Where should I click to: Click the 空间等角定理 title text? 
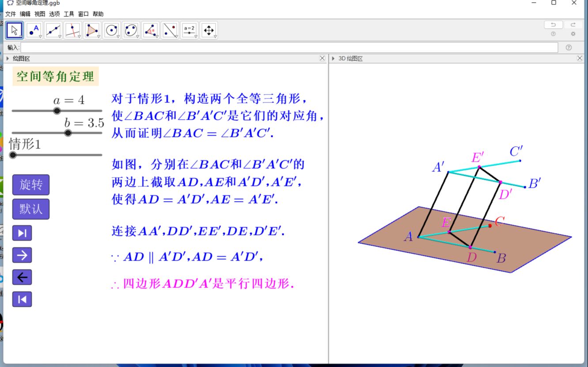coord(55,76)
